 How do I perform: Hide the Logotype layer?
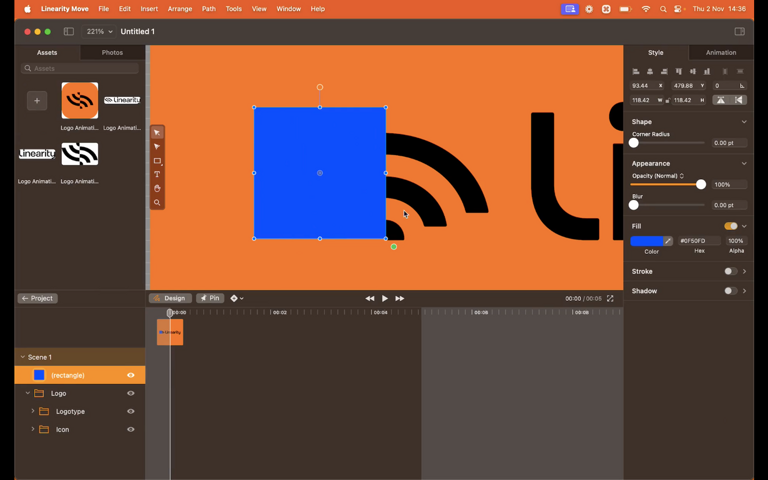pos(131,411)
